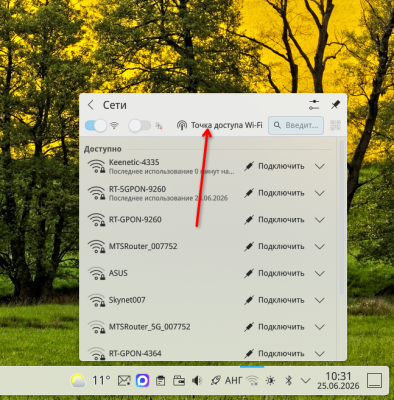Expand details for MTSRouter_5G_007752
The height and width of the screenshot is (400, 394).
tap(320, 327)
